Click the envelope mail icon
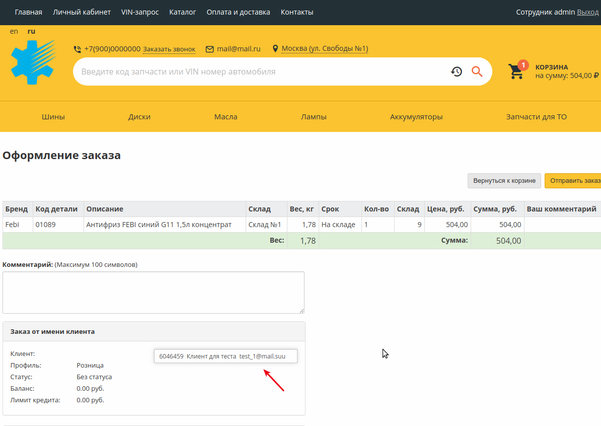 (x=209, y=49)
